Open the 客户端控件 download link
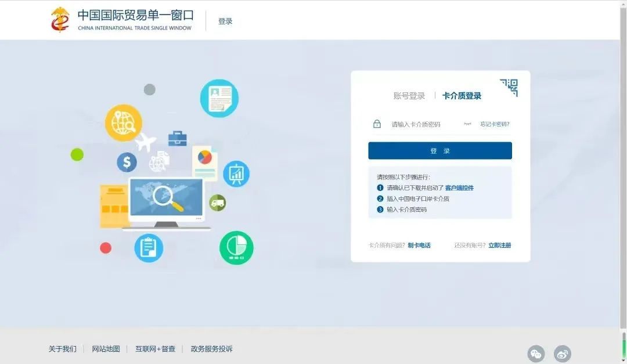This screenshot has width=627, height=364. click(x=459, y=188)
